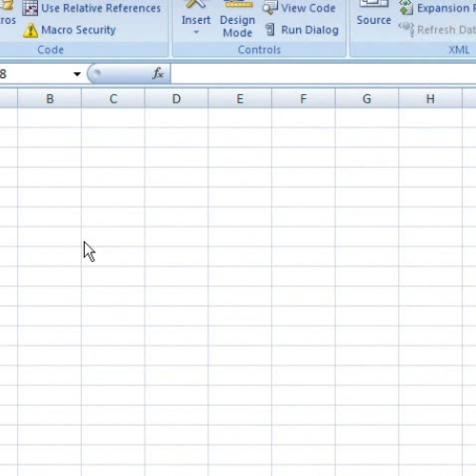476x476 pixels.
Task: Click Run Dialog
Action: pos(302,30)
